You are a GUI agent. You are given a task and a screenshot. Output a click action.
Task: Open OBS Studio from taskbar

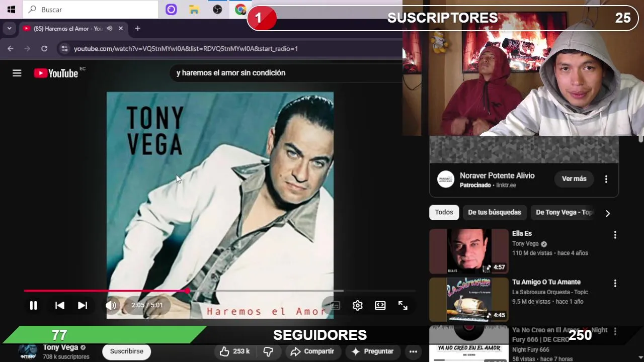click(217, 10)
